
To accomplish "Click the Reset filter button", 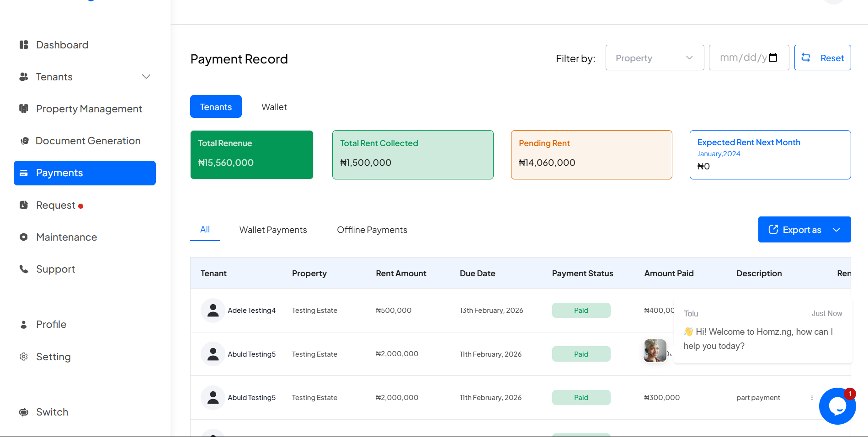I will click(x=822, y=58).
